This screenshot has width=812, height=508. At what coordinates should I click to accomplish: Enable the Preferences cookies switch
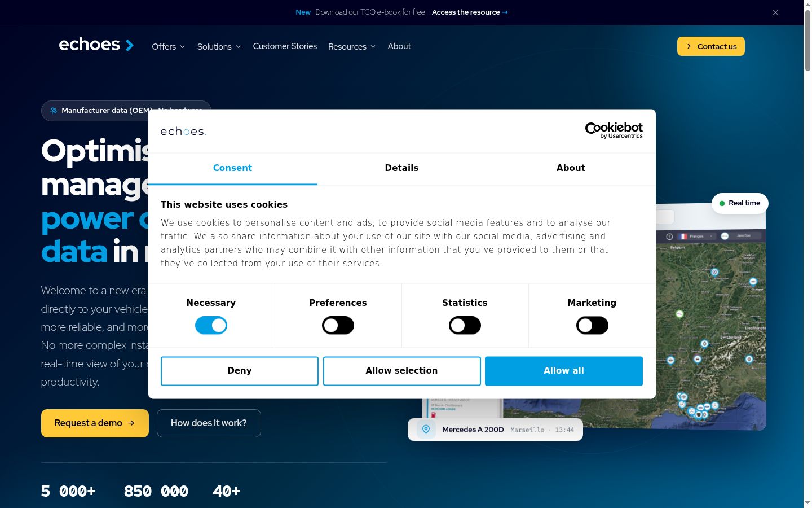pyautogui.click(x=338, y=325)
